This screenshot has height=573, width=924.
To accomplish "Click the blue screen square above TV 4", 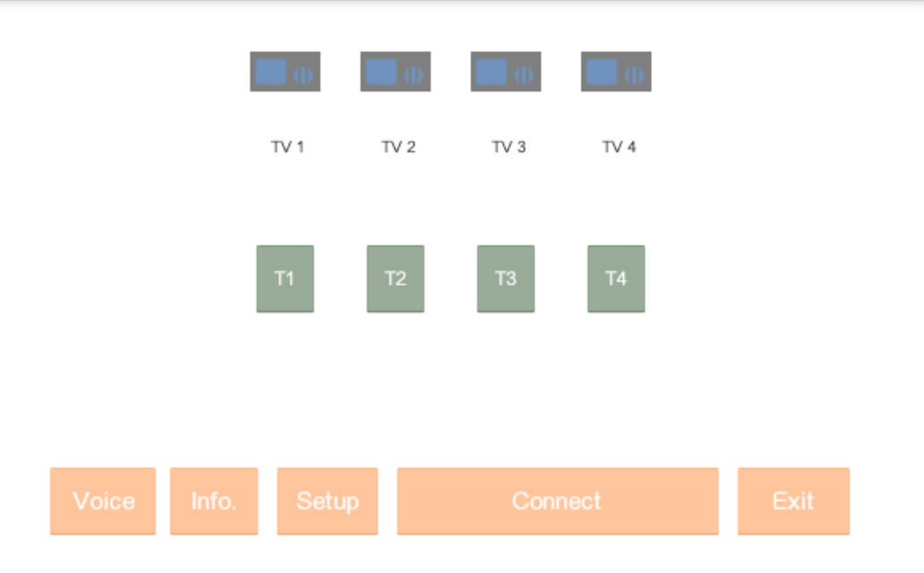I will click(x=602, y=72).
